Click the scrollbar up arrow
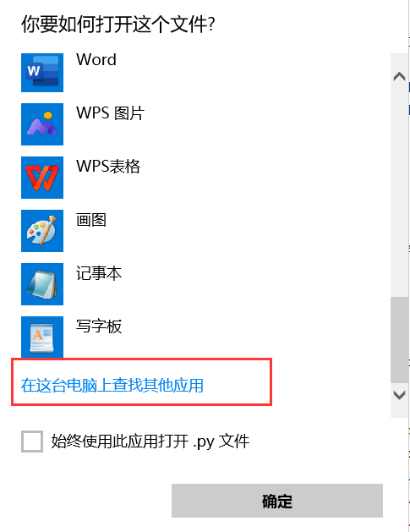Viewport: 410px width, 532px height. [x=399, y=76]
